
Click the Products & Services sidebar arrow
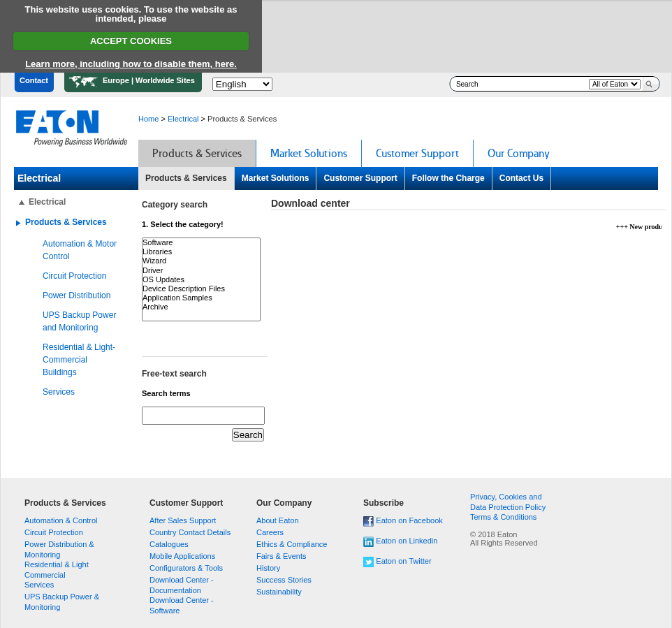click(18, 223)
